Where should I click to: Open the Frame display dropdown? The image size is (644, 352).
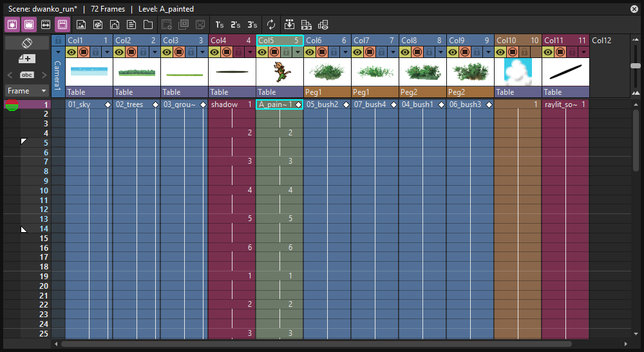pos(27,90)
